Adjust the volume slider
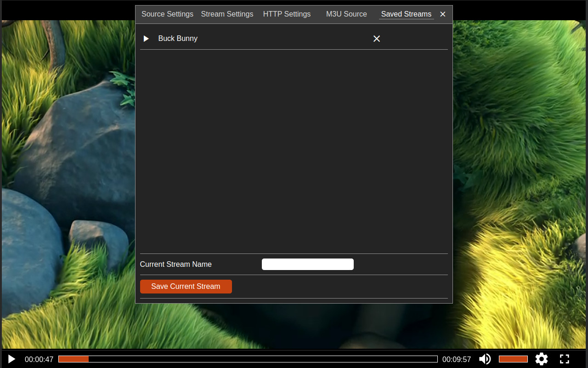This screenshot has height=368, width=588. [513, 359]
